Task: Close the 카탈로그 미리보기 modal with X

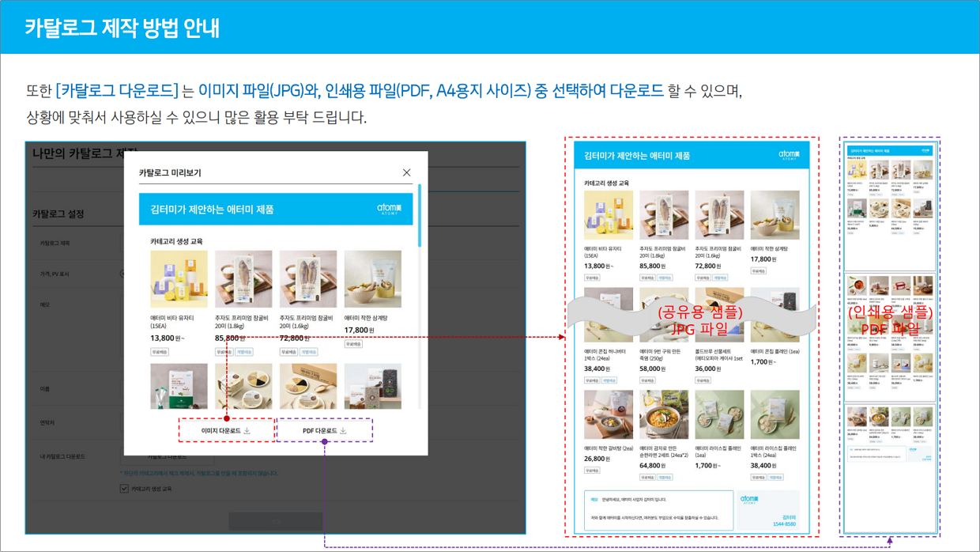Action: coord(406,172)
